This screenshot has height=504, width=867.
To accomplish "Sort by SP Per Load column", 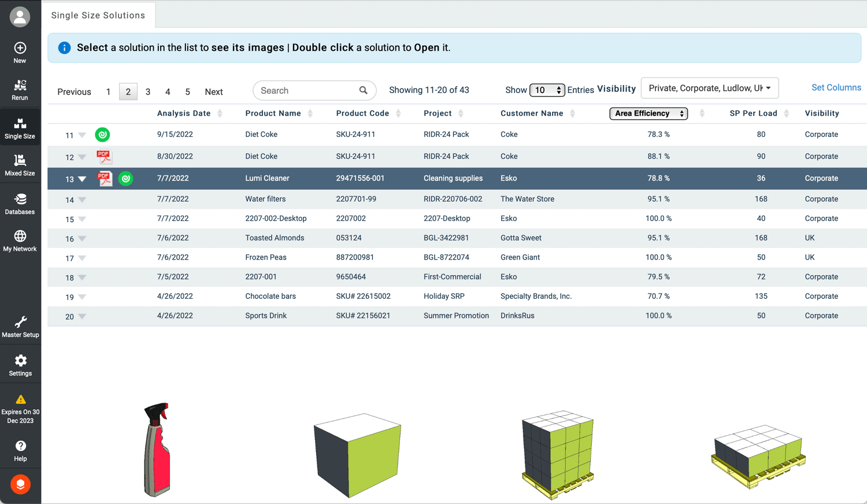I will 787,113.
